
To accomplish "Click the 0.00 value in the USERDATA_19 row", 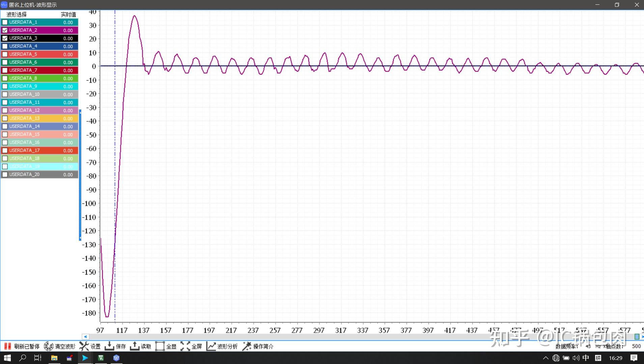I will pyautogui.click(x=68, y=167).
